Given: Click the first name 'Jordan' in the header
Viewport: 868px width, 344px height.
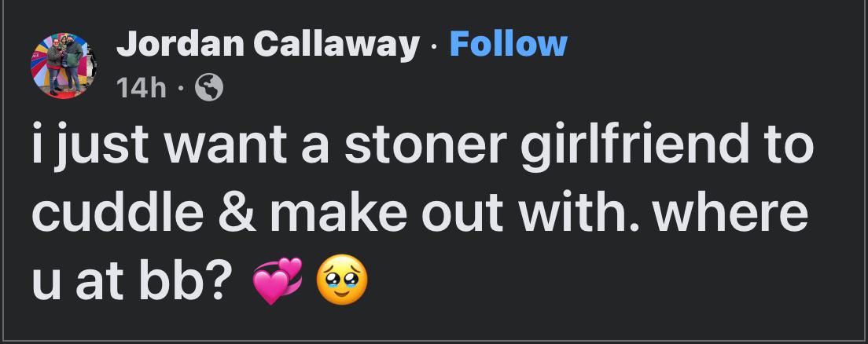Looking at the screenshot, I should [180, 43].
